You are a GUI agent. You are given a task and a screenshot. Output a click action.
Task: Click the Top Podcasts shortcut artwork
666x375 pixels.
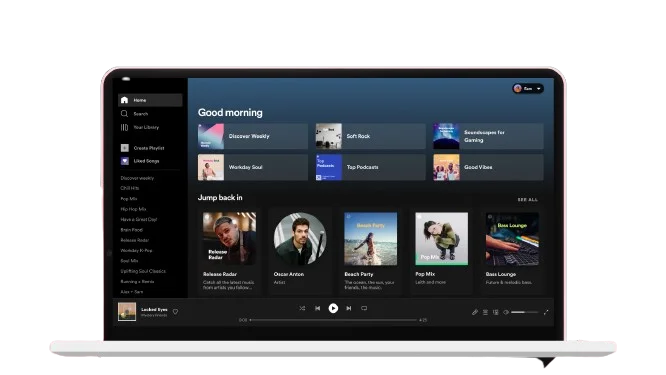(x=329, y=167)
